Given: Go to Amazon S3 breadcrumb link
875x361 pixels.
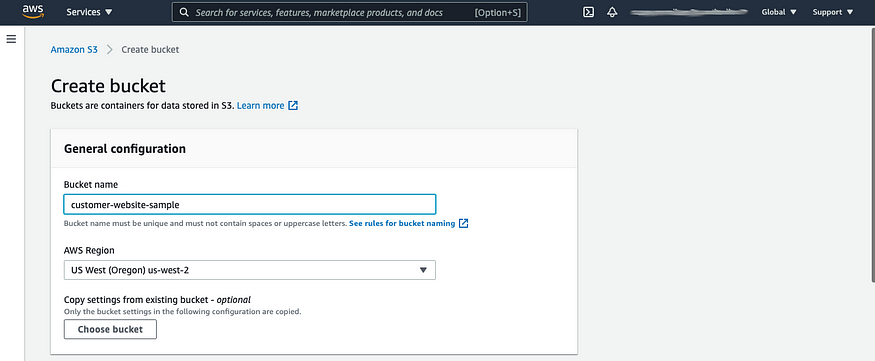Looking at the screenshot, I should (x=74, y=50).
